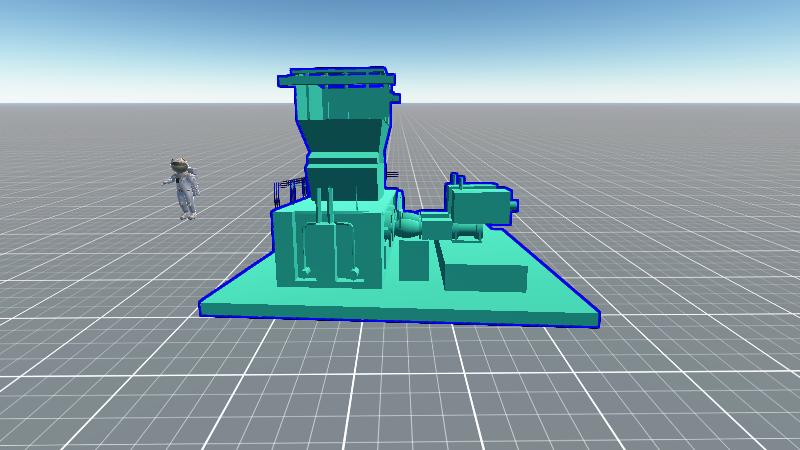Click the rounded coupling beside the motor
The height and width of the screenshot is (450, 800).
point(410,227)
